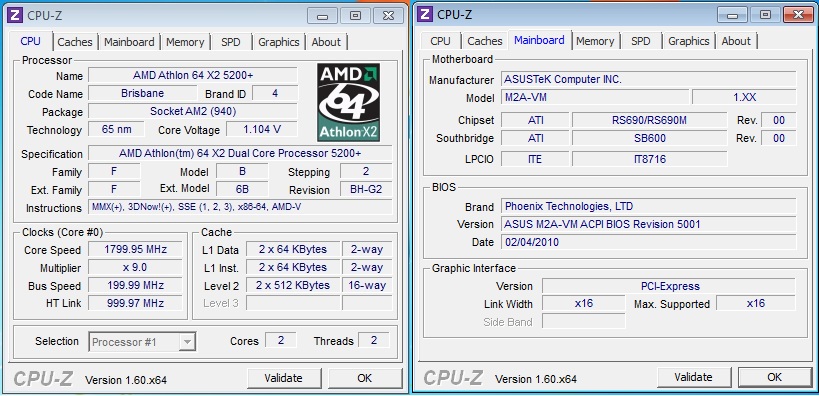Click the Revision value BH-G2
The image size is (819, 396).
[366, 189]
